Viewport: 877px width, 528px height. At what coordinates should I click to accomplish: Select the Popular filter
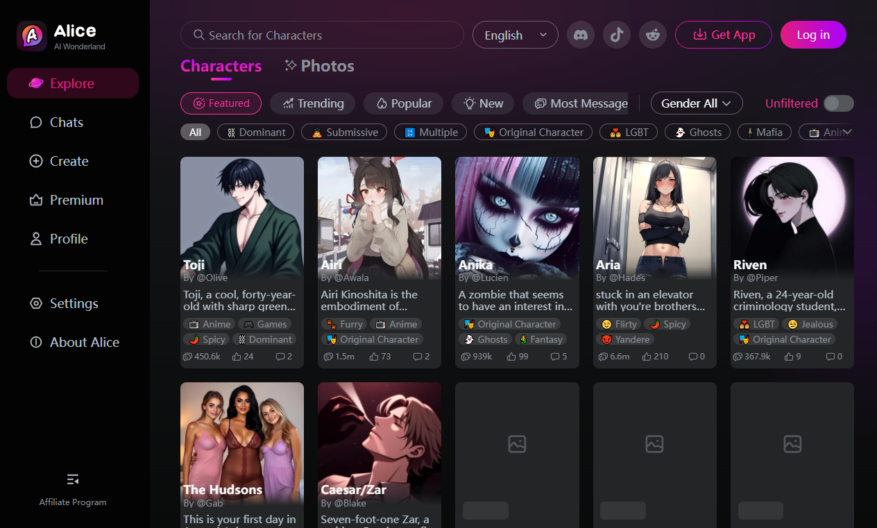(x=403, y=103)
